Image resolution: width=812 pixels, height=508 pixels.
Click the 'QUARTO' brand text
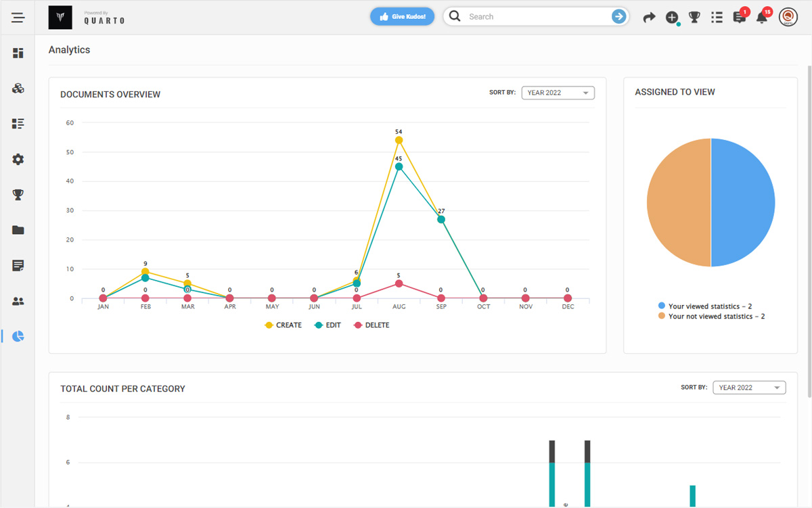coord(104,21)
